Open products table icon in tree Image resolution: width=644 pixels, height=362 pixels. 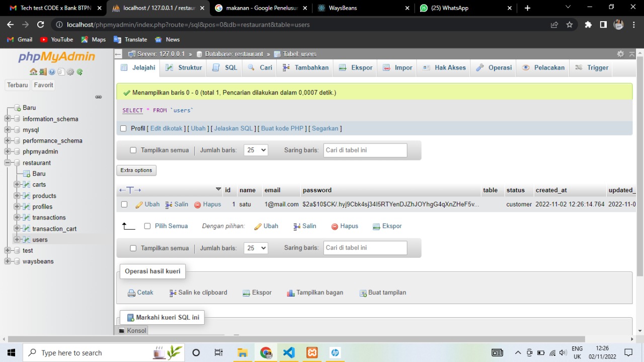27,196
